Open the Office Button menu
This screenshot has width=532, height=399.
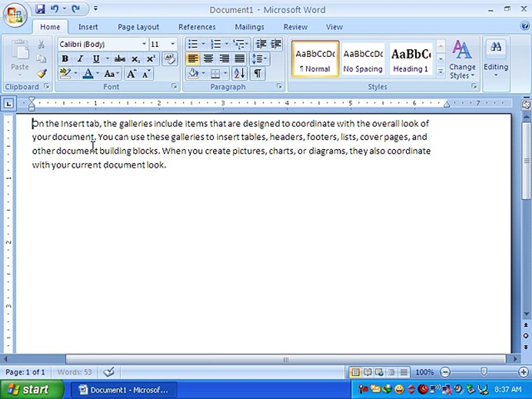click(x=15, y=14)
